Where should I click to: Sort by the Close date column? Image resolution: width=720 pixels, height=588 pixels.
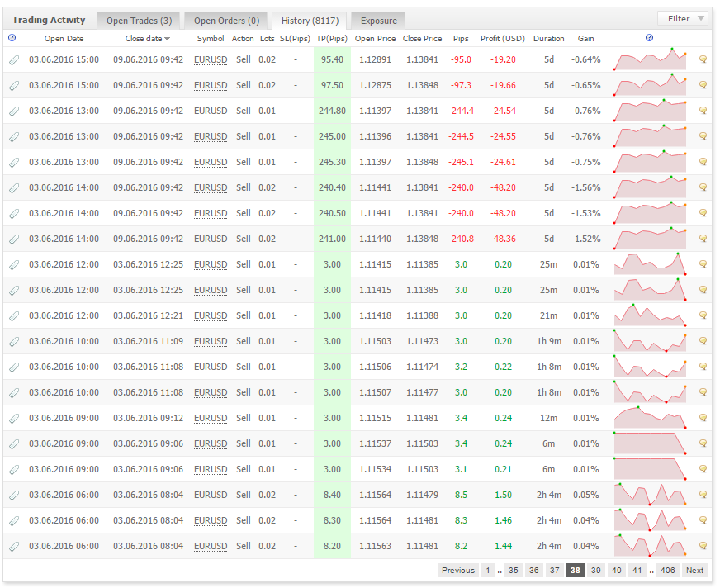[x=148, y=39]
